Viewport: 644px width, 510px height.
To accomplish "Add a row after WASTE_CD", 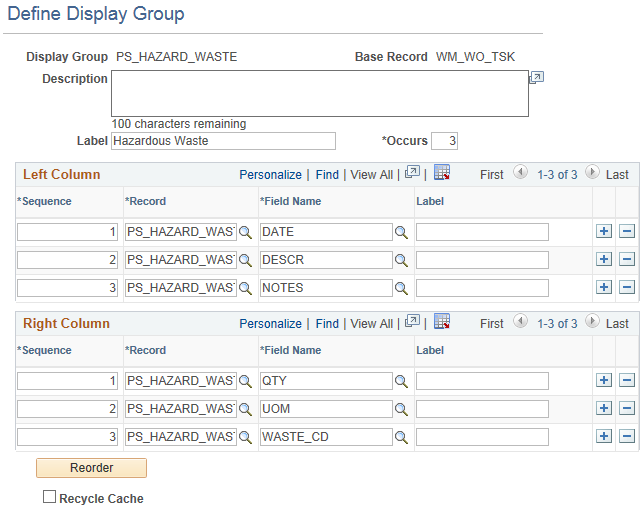I will tap(604, 436).
